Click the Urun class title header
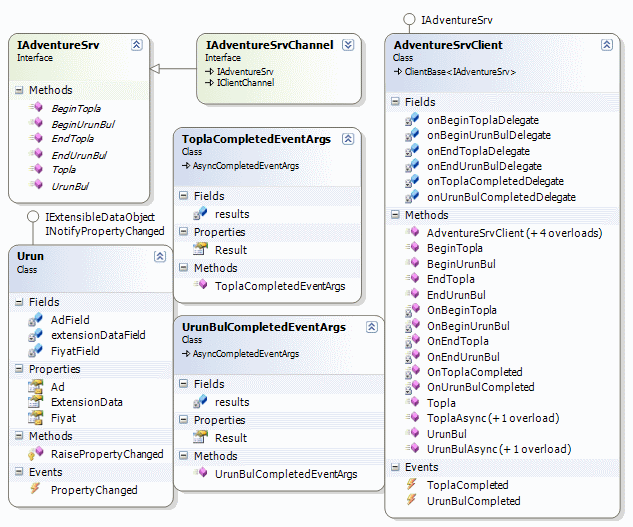This screenshot has width=633, height=527. pyautogui.click(x=31, y=256)
